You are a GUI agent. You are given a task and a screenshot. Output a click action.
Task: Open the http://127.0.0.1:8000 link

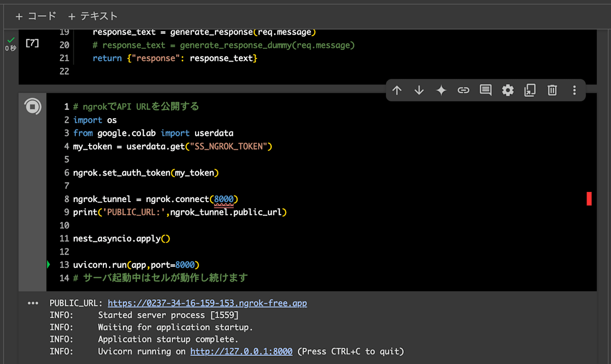click(241, 351)
